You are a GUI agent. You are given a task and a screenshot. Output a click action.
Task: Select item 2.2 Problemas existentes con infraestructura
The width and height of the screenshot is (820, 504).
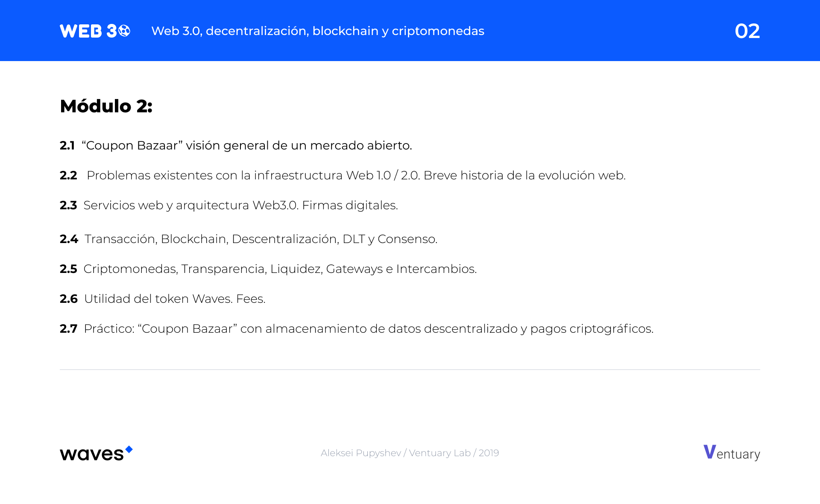343,175
